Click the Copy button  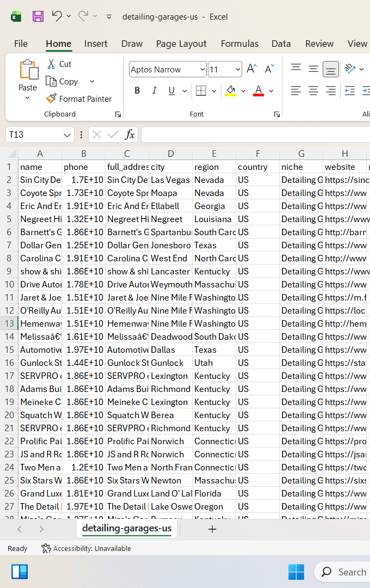click(62, 81)
